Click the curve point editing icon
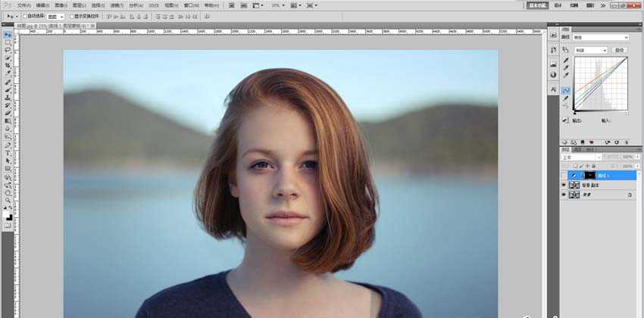Viewport: 644px width, 318px height. point(565,90)
